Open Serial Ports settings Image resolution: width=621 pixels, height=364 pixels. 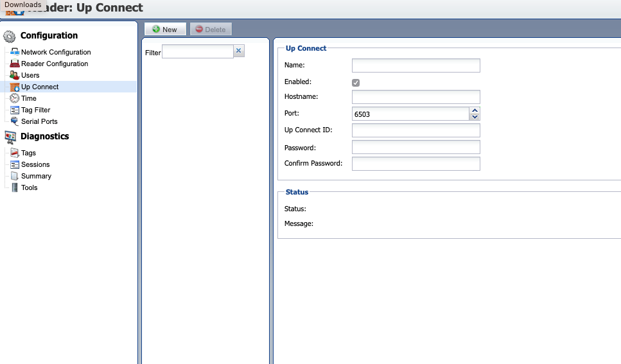(x=39, y=121)
